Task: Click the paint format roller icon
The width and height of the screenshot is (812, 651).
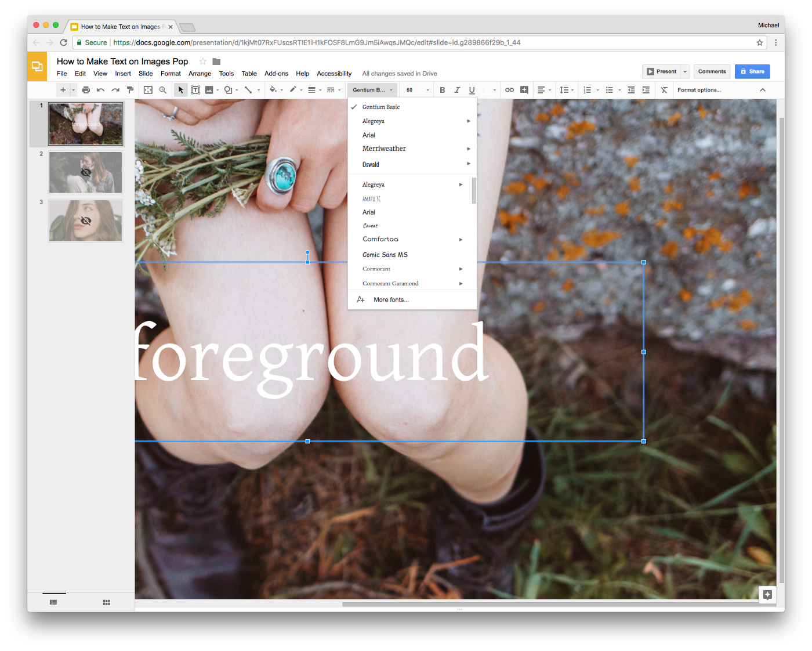Action: (130, 90)
